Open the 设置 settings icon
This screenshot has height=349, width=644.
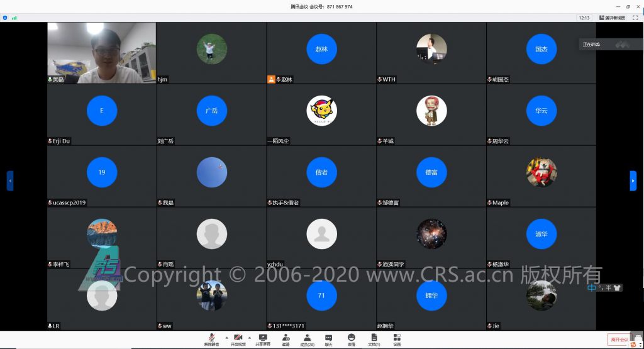pos(397,340)
